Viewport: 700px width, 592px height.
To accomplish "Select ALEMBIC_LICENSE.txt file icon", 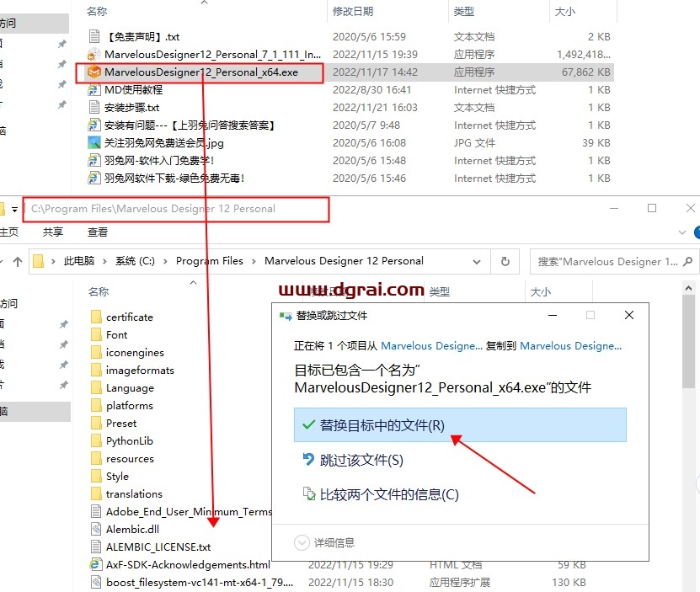I will coord(96,547).
